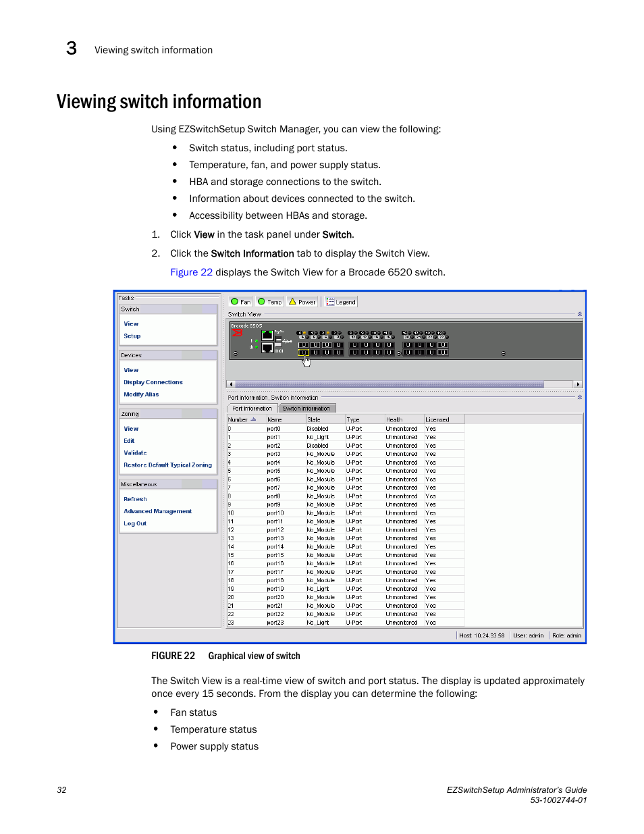Click the Devices section header in Tasks
Image resolution: width=644 pixels, height=834 pixels.
coord(168,355)
